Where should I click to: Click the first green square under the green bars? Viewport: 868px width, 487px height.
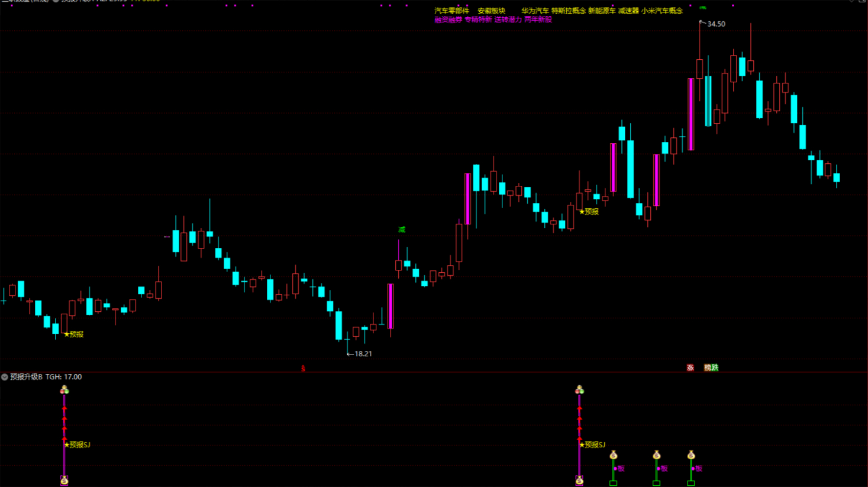(614, 483)
